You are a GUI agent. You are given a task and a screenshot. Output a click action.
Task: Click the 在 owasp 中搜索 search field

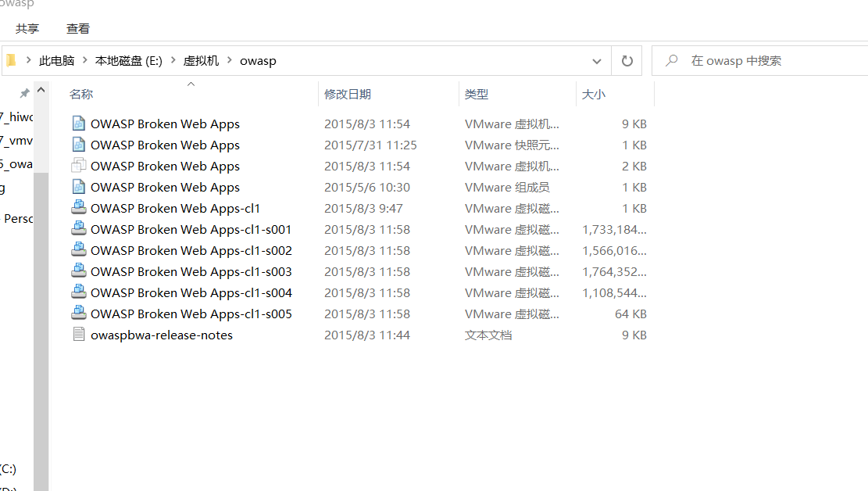pos(759,60)
